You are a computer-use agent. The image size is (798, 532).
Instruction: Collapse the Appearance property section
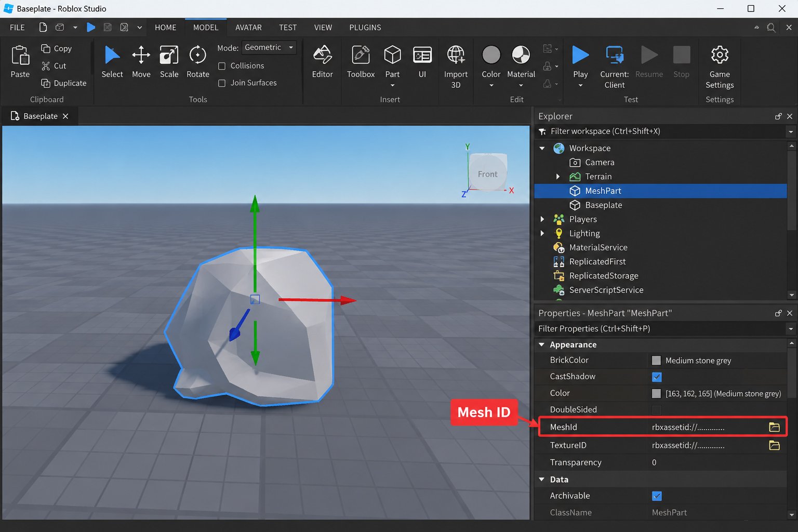pyautogui.click(x=541, y=344)
